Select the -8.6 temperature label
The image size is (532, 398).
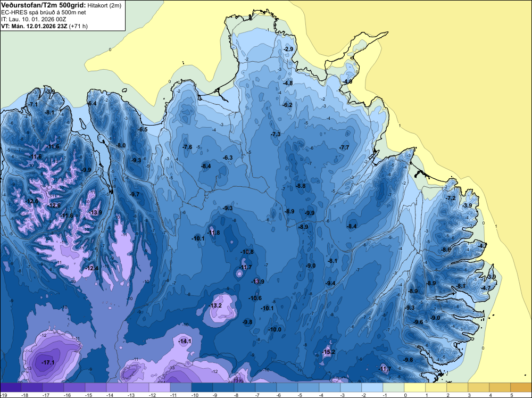click(x=446, y=250)
